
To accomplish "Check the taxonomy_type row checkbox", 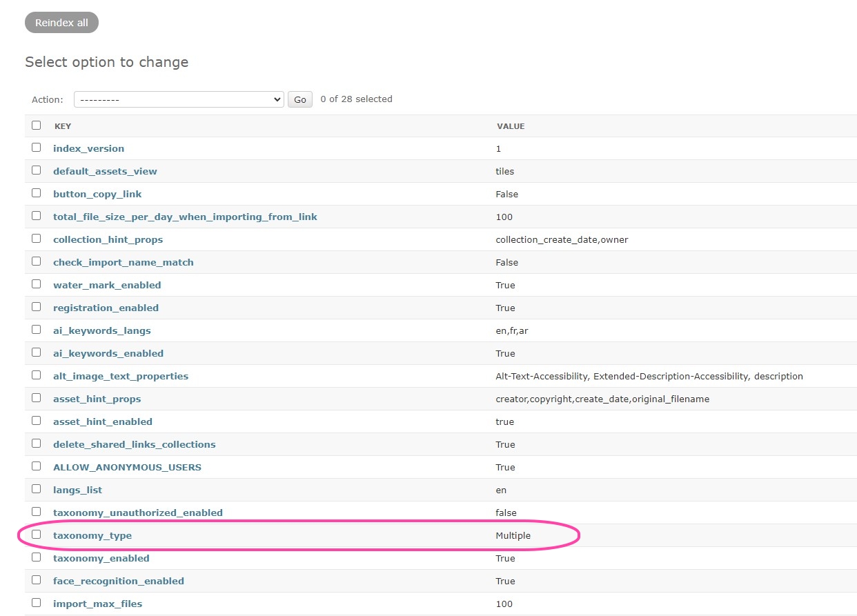I will [x=36, y=535].
